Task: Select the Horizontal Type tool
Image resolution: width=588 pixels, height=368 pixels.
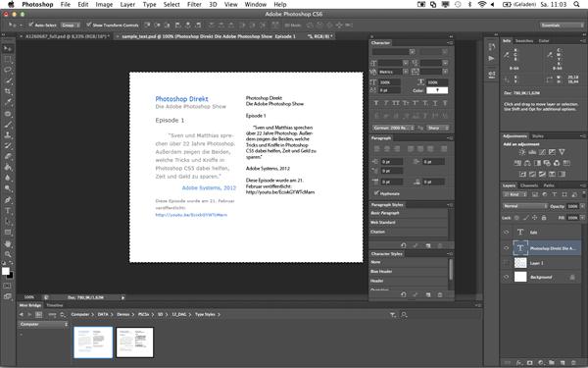Action: coord(8,211)
